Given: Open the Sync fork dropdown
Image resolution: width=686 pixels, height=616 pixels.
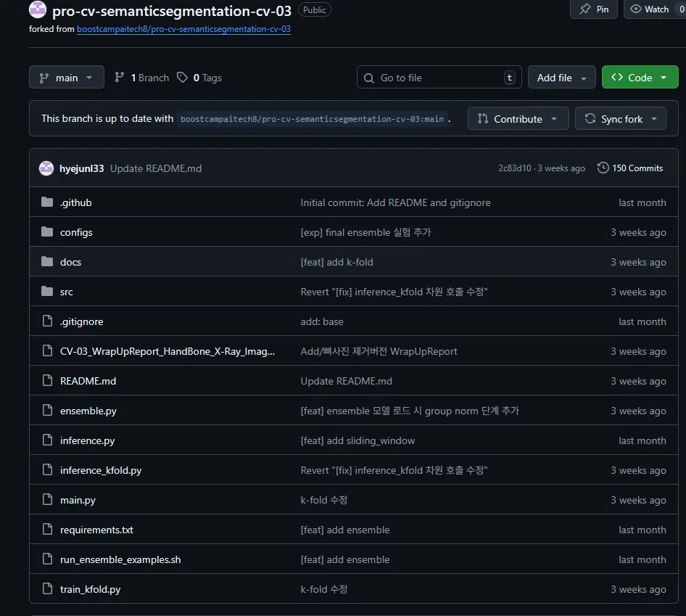Looking at the screenshot, I should pyautogui.click(x=621, y=118).
